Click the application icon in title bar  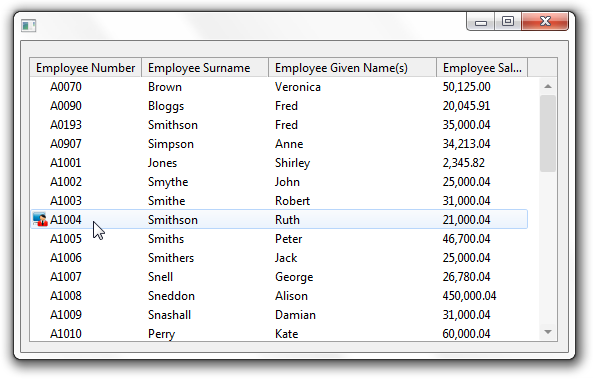click(28, 26)
